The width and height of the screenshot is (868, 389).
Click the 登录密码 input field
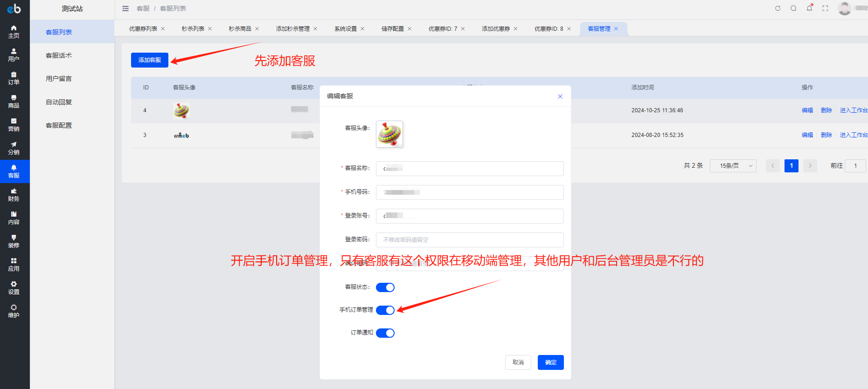(x=470, y=240)
